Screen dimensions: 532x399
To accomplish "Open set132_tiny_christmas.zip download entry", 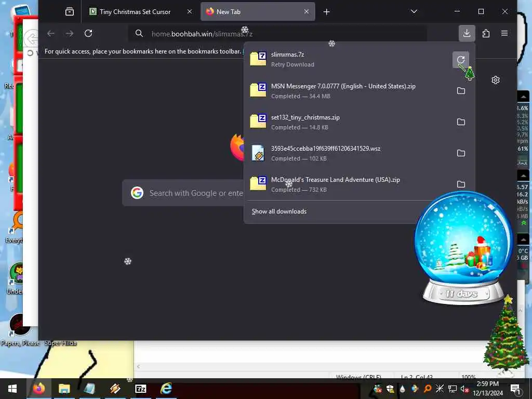I will [x=348, y=122].
